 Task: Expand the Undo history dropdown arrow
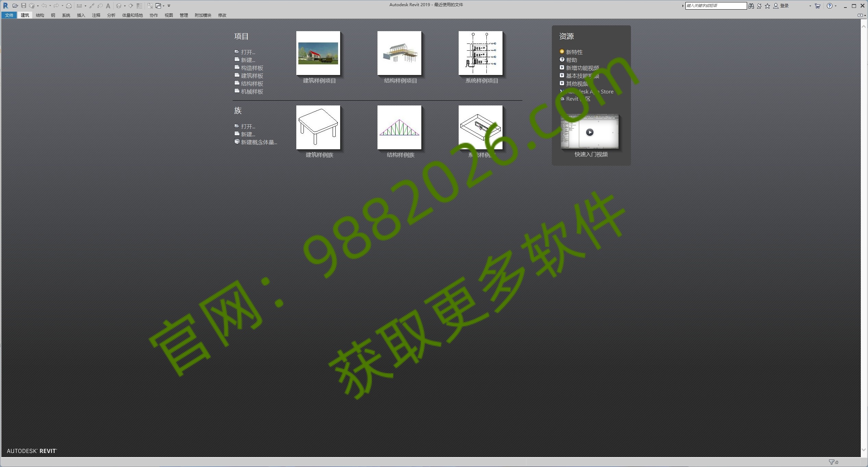tap(50, 6)
